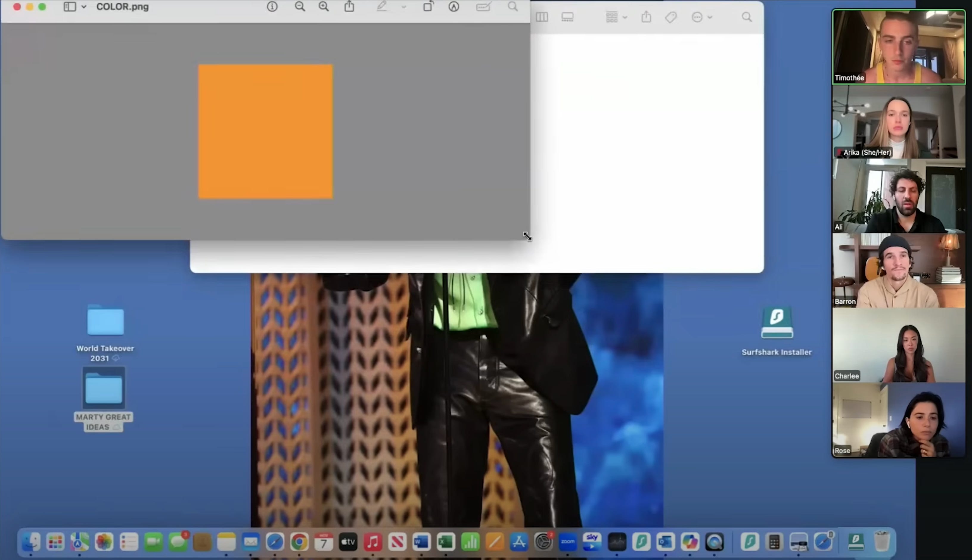Rotate the image with the rotate icon
The image size is (972, 560).
tap(428, 7)
